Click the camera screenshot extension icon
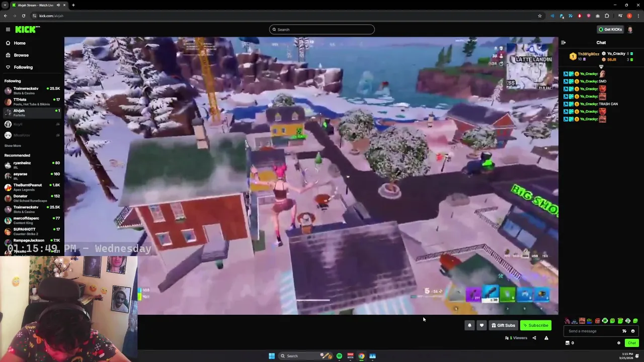Image resolution: width=644 pixels, height=362 pixels. 598,16
